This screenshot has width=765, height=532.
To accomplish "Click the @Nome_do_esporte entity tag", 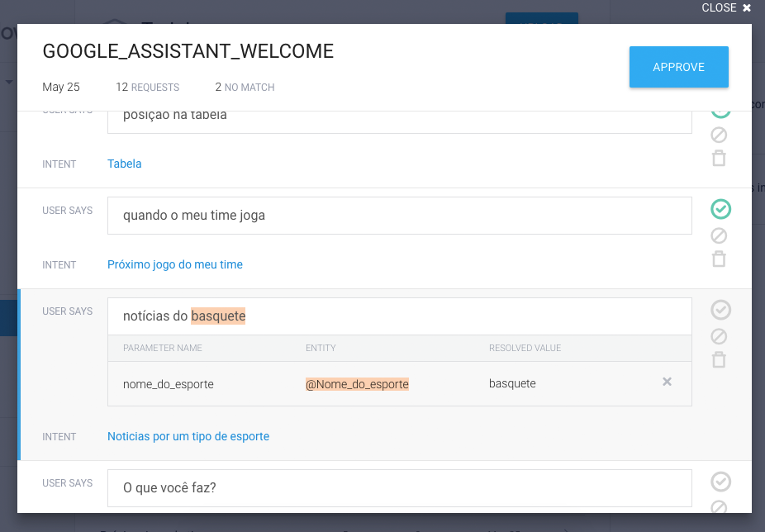I will click(x=357, y=384).
